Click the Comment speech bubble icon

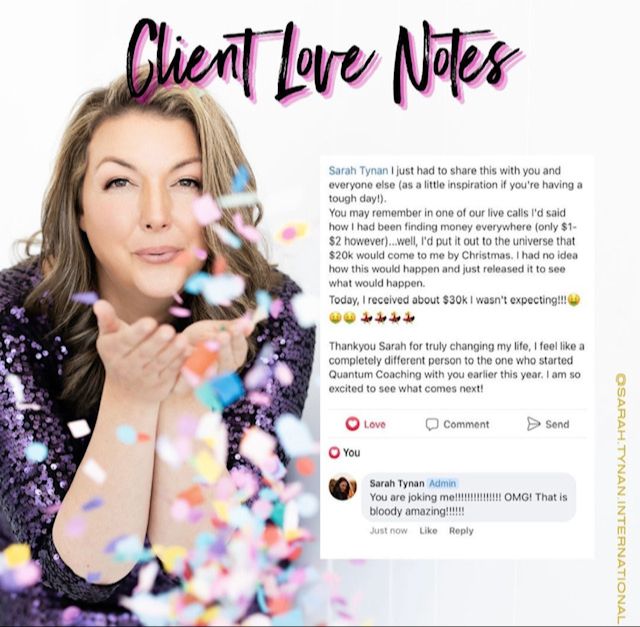pos(431,424)
